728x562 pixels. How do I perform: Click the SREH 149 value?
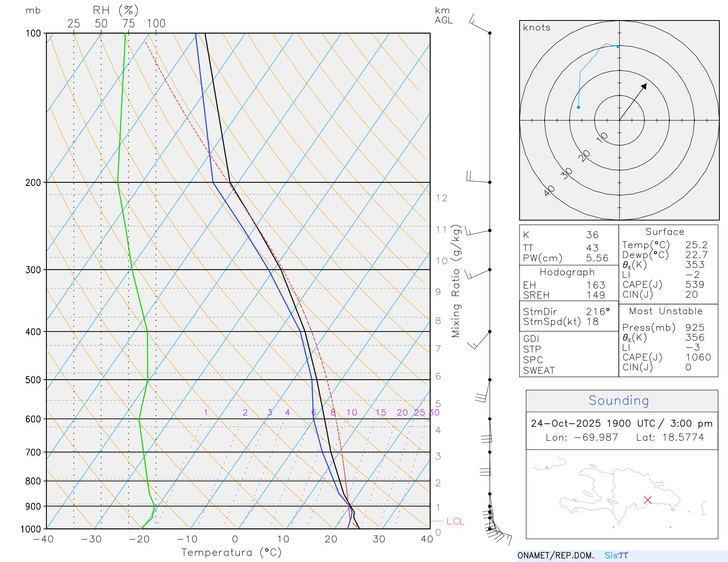(x=596, y=295)
